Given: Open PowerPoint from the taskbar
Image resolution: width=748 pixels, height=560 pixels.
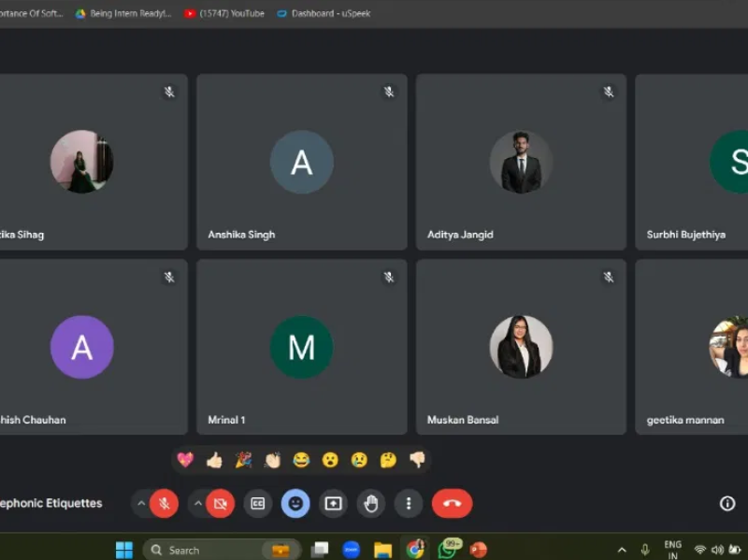Looking at the screenshot, I should point(478,550).
